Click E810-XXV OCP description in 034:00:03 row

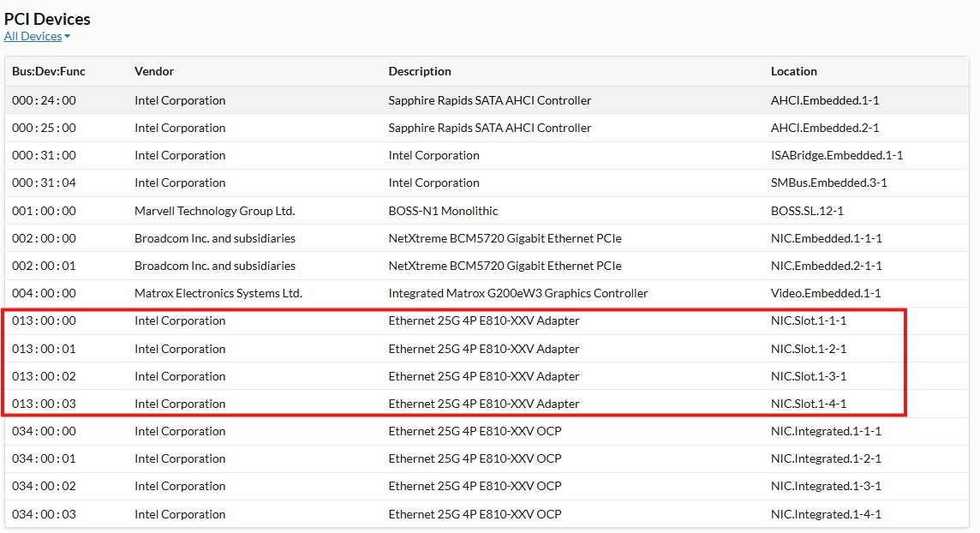[475, 515]
